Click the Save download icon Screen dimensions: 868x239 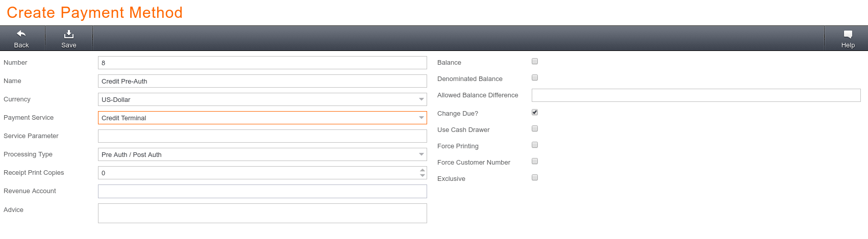pyautogui.click(x=69, y=34)
